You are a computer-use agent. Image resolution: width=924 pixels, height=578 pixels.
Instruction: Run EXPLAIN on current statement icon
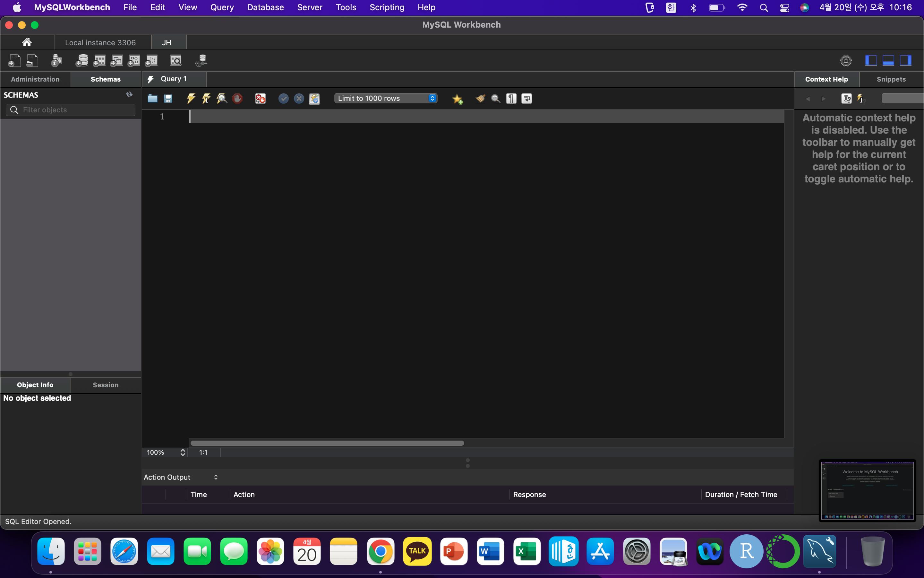pos(221,99)
